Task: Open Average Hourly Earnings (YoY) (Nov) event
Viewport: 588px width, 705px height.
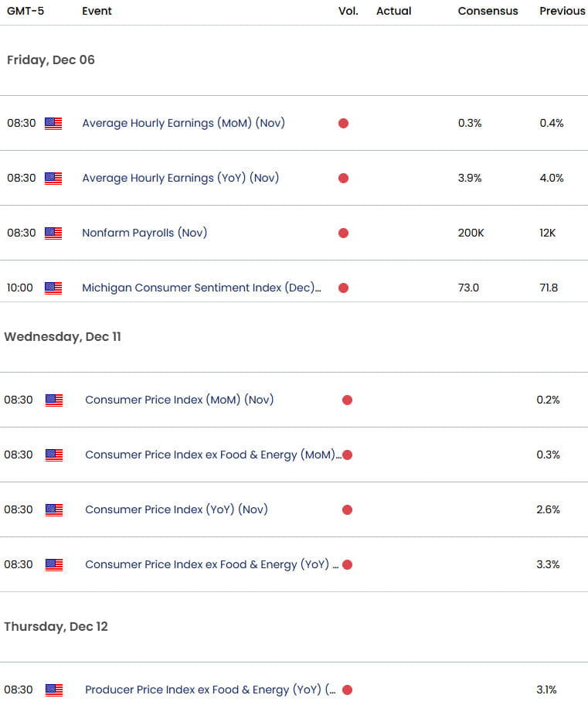Action: pos(180,178)
